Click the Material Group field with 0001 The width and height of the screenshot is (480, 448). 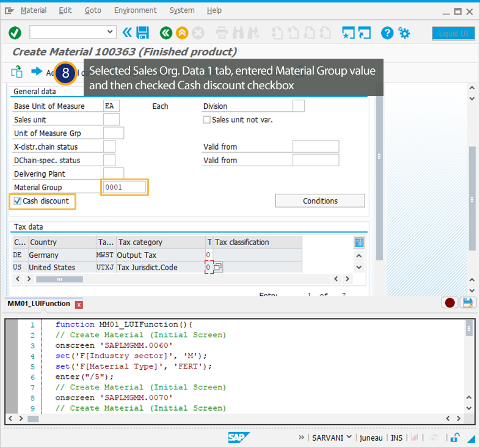click(125, 187)
